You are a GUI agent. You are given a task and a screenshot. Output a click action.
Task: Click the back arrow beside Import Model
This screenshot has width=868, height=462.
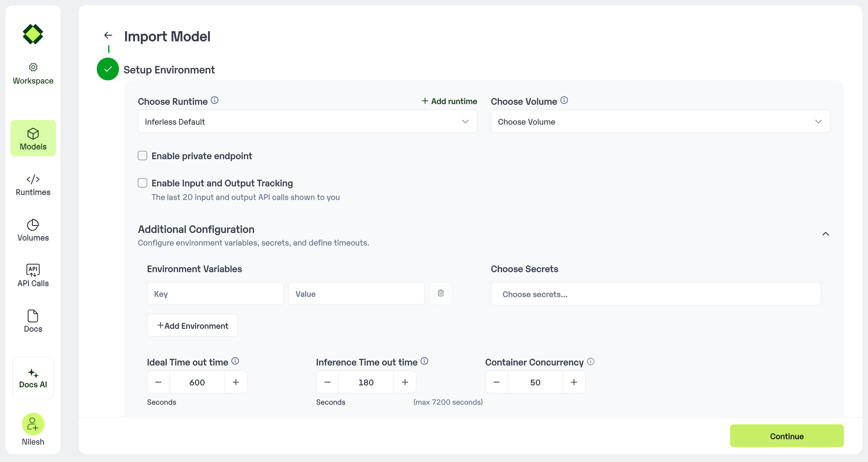[108, 35]
